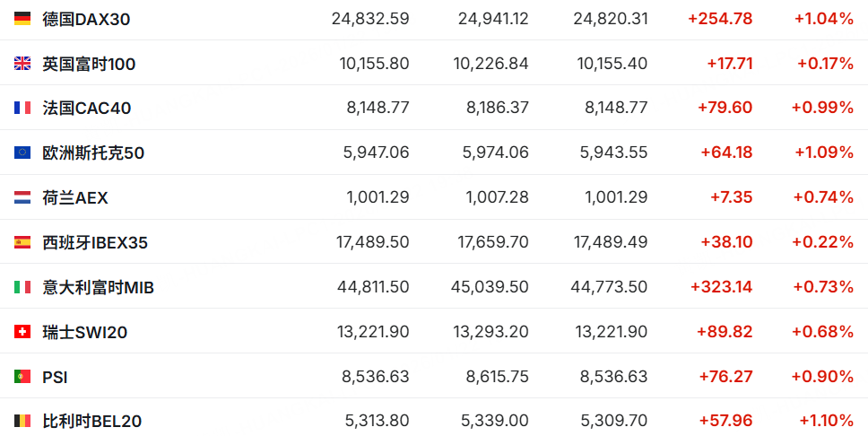Click the Spanish flag icon
Screen dimensions: 868x436
pos(22,242)
